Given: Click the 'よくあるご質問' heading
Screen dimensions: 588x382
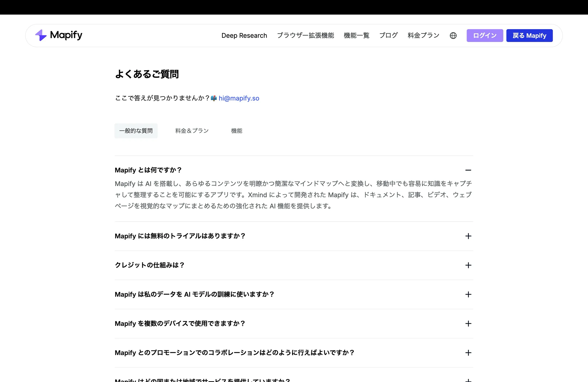Looking at the screenshot, I should tap(147, 74).
